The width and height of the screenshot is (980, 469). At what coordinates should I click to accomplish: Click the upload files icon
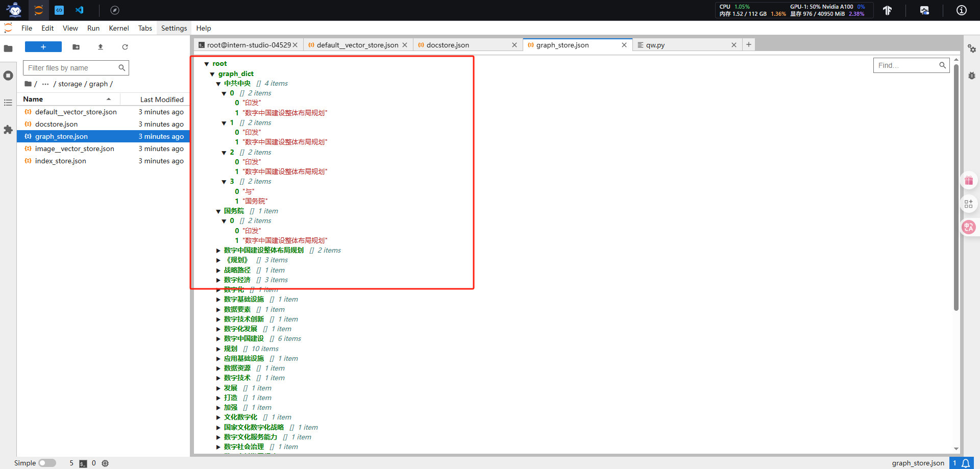pyautogui.click(x=101, y=47)
